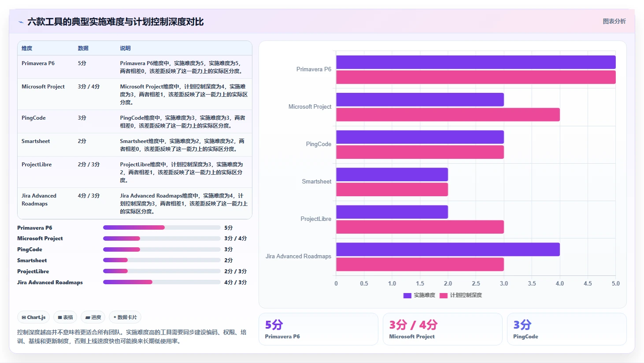
Task: Click PingCode's pink chart bar
Action: point(420,152)
